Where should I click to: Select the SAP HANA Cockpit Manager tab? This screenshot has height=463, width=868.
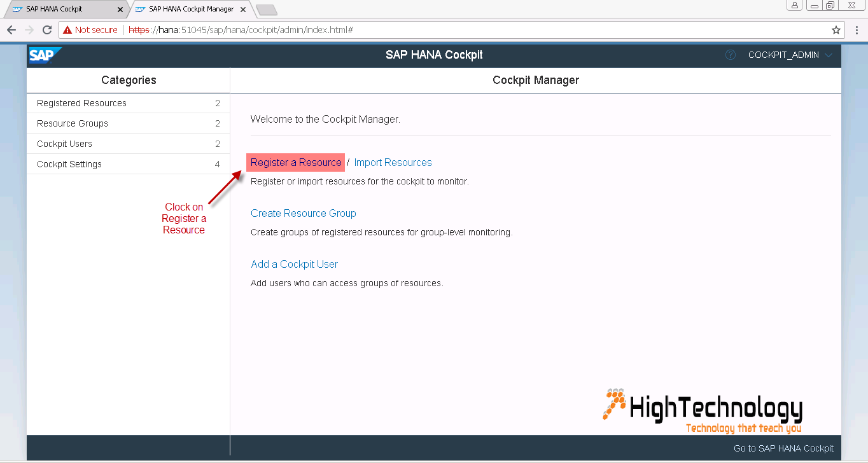(191, 10)
